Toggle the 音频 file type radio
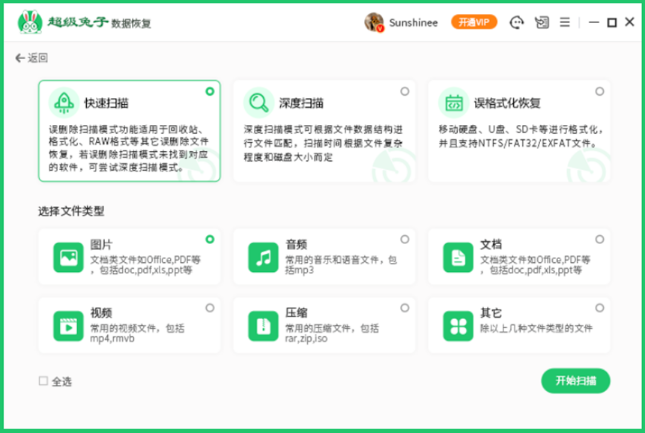The height and width of the screenshot is (433, 645). (x=405, y=239)
